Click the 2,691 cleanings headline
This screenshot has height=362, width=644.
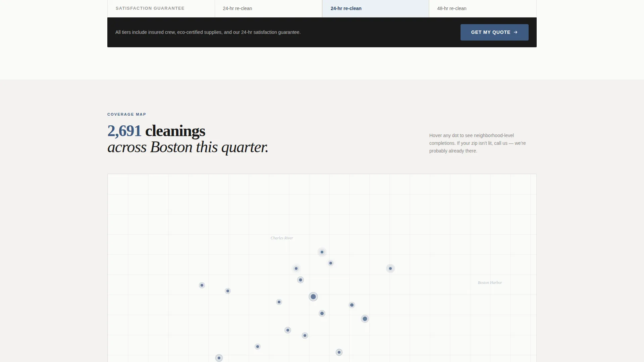[x=156, y=131]
